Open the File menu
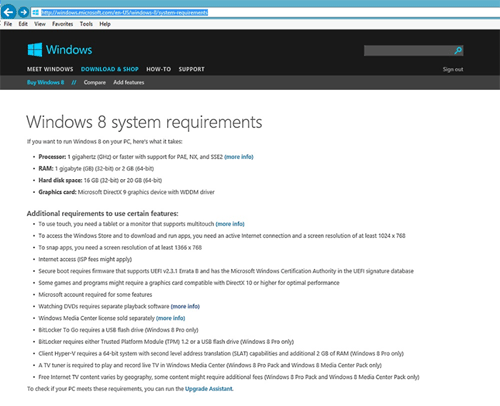The height and width of the screenshot is (406, 500). pos(8,24)
